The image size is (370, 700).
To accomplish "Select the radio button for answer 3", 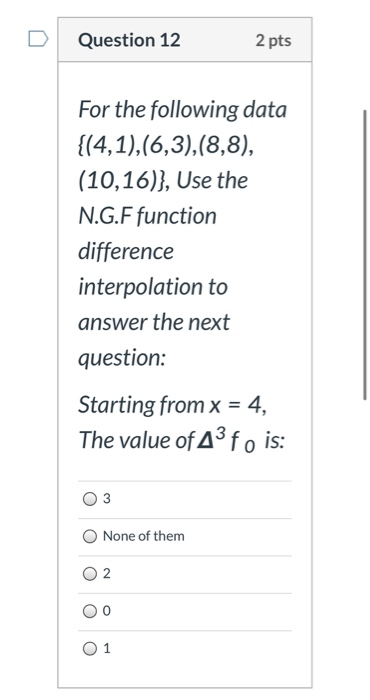I will [90, 499].
